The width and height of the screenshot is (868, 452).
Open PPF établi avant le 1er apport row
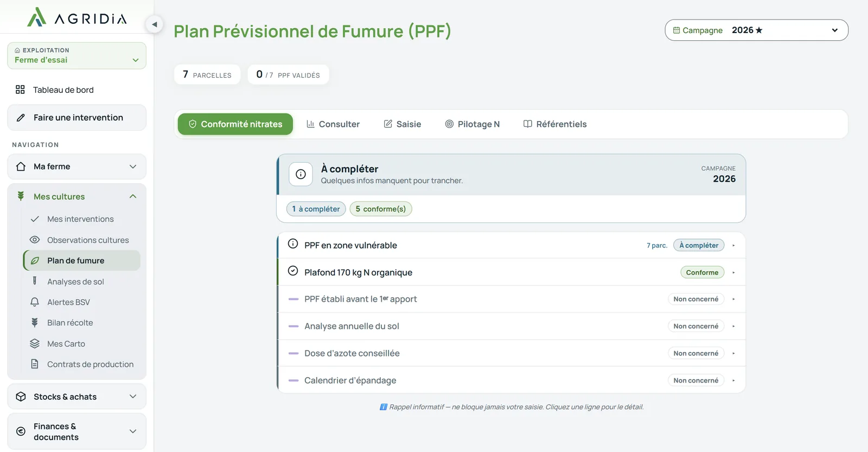pos(512,299)
